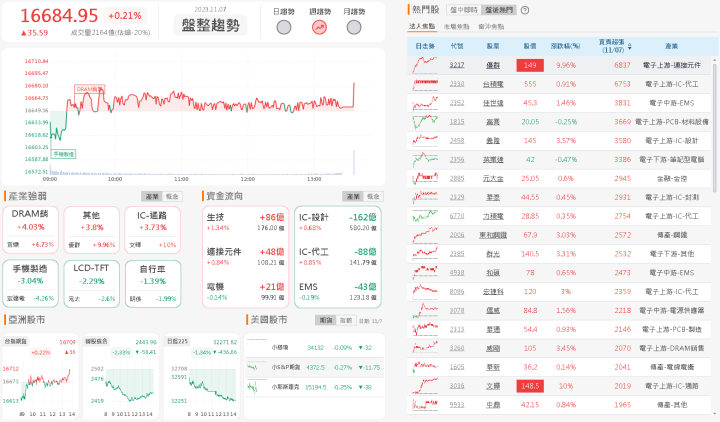Open the sparkline chart for stock 2352

click(425, 103)
